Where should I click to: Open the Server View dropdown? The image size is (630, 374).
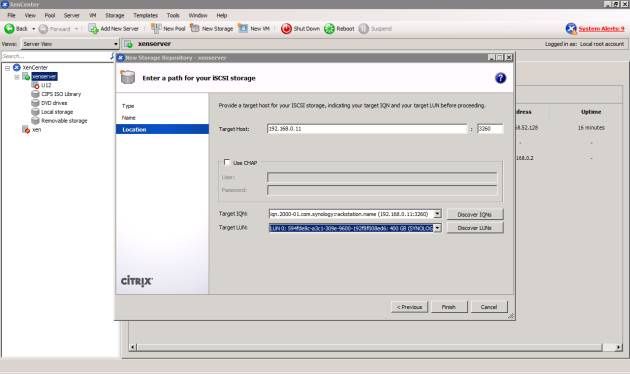coord(116,44)
